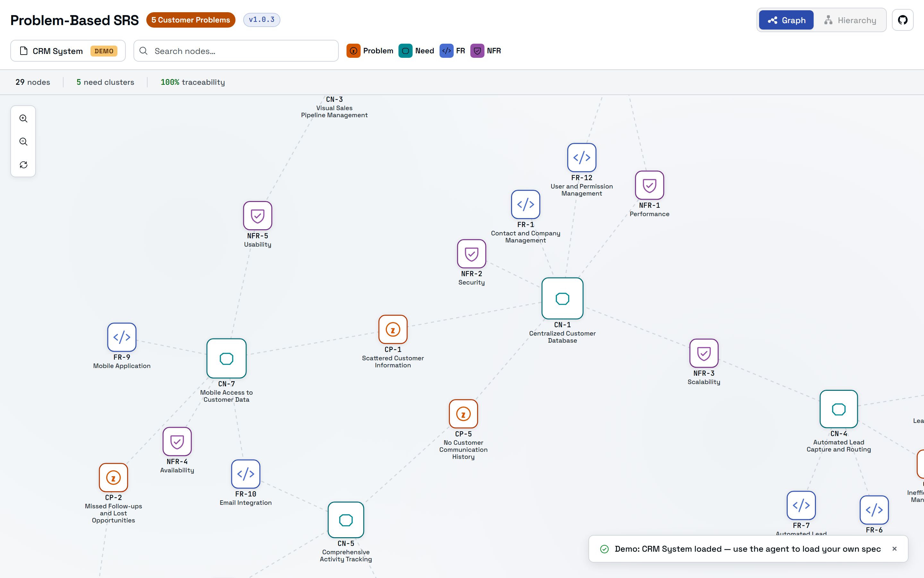Click the magnifier icon in the search box

[143, 51]
